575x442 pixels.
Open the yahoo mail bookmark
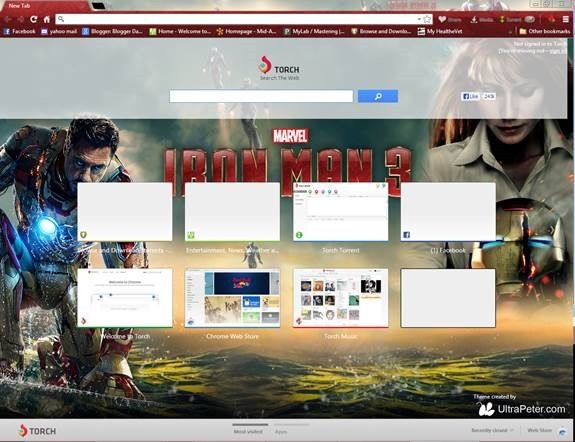tap(59, 32)
